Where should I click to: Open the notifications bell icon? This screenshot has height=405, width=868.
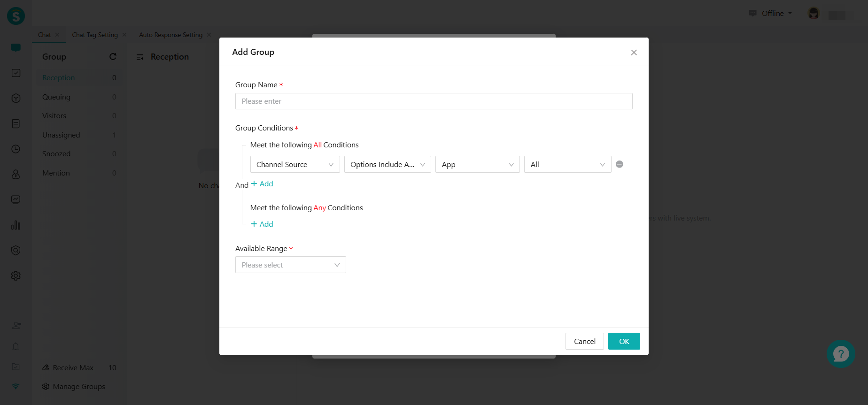tap(16, 346)
